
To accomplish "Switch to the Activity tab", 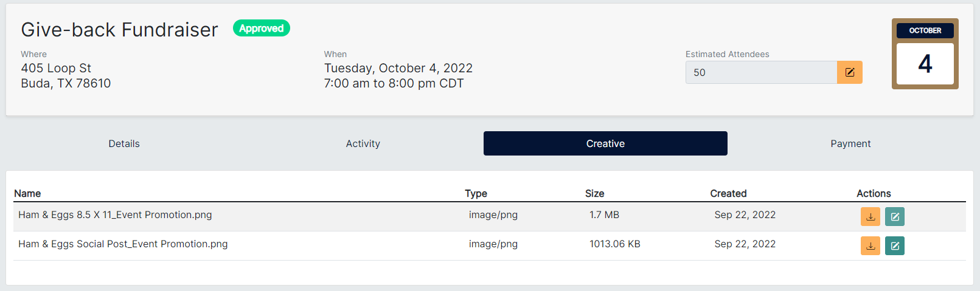I will coord(363,143).
